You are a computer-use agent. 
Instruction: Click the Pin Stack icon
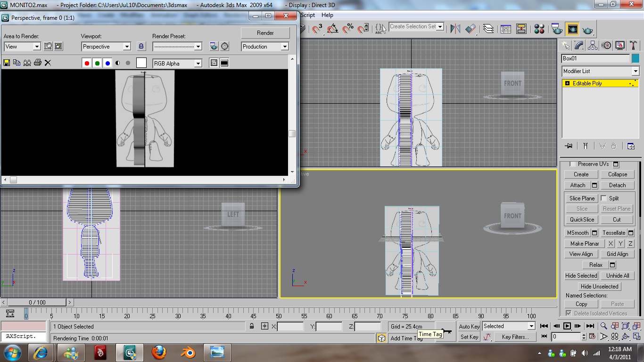[x=569, y=146]
